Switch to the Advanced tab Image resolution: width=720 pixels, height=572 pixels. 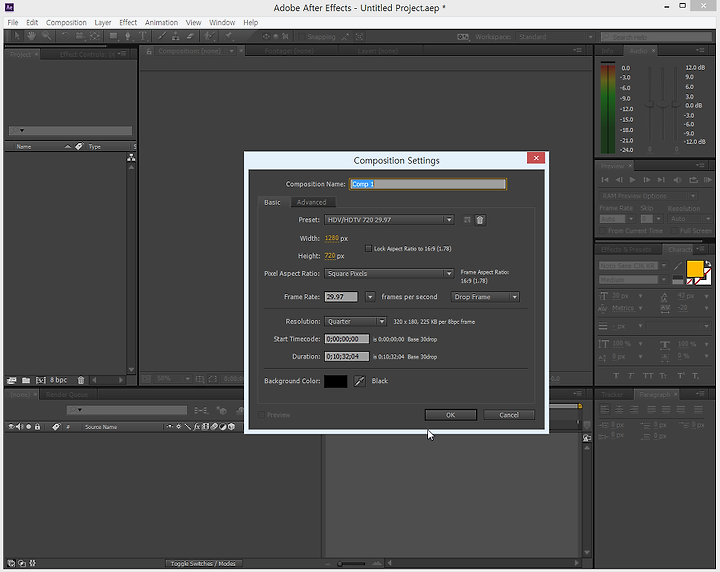[311, 202]
